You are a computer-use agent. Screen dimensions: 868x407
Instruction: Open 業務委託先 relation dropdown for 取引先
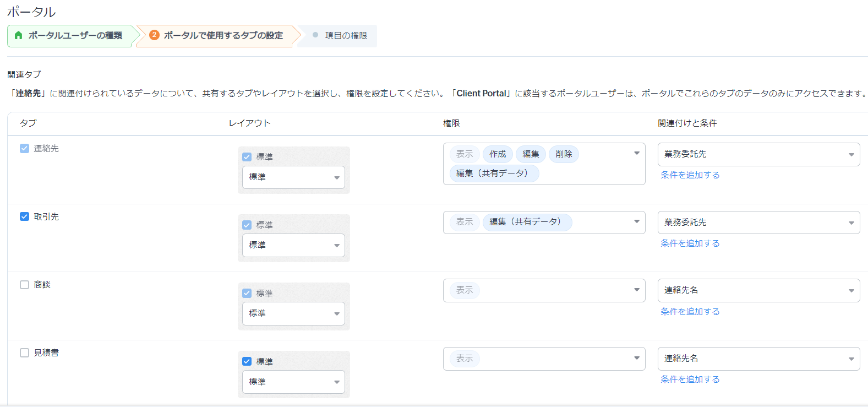click(758, 223)
